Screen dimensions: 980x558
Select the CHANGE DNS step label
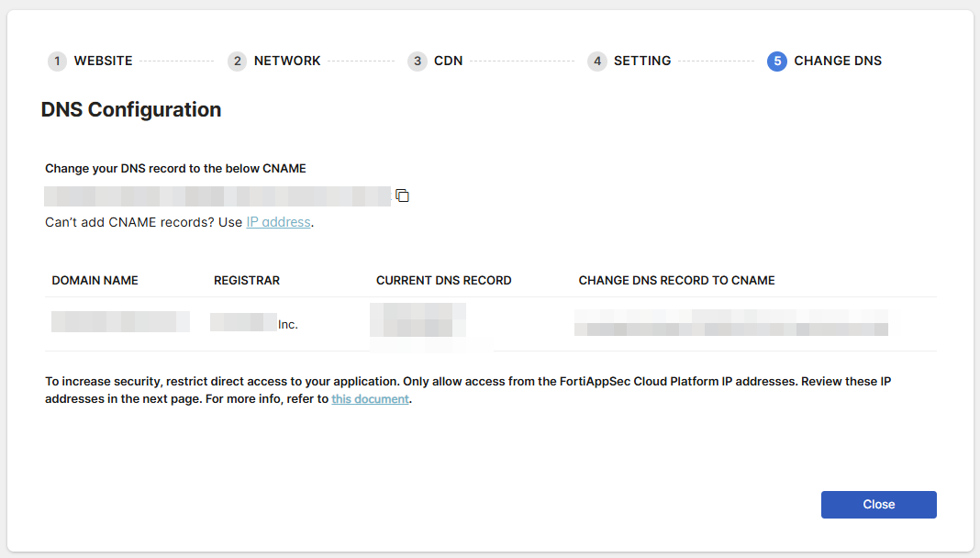(837, 61)
